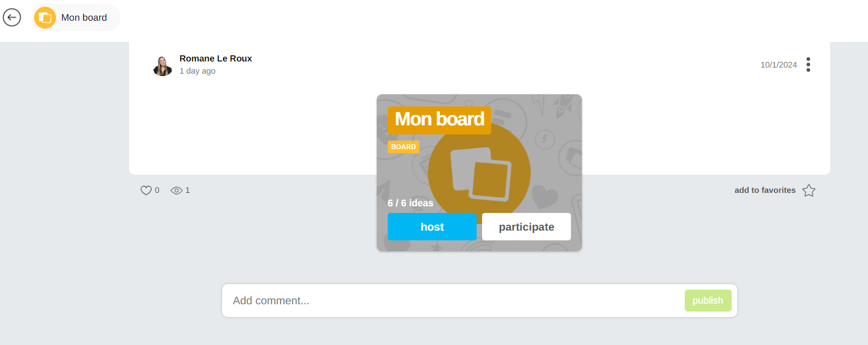
Task: Click the back arrow icon
Action: pyautogui.click(x=12, y=18)
